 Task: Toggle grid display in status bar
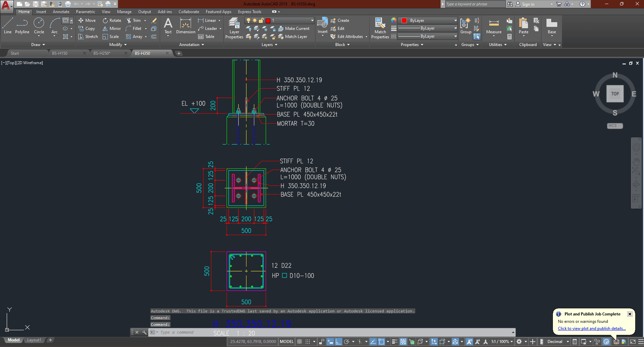(299, 342)
